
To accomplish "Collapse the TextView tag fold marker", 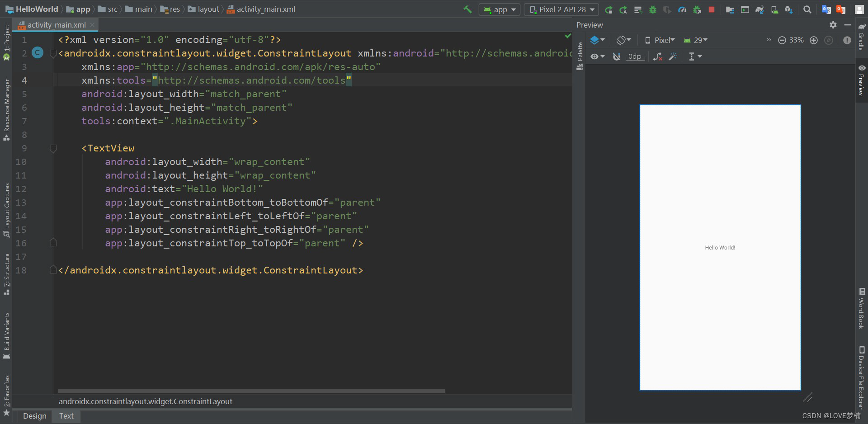I will 53,148.
